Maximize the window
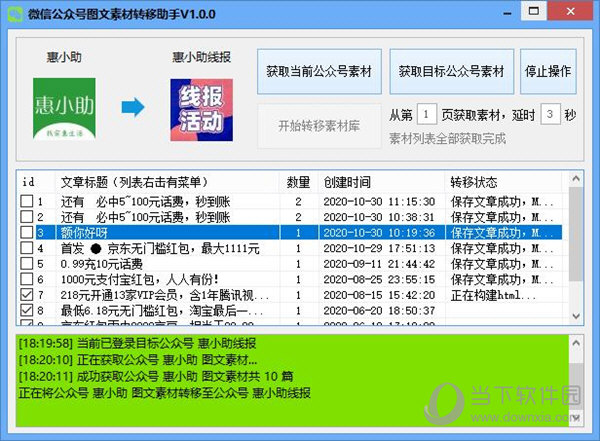 click(533, 11)
